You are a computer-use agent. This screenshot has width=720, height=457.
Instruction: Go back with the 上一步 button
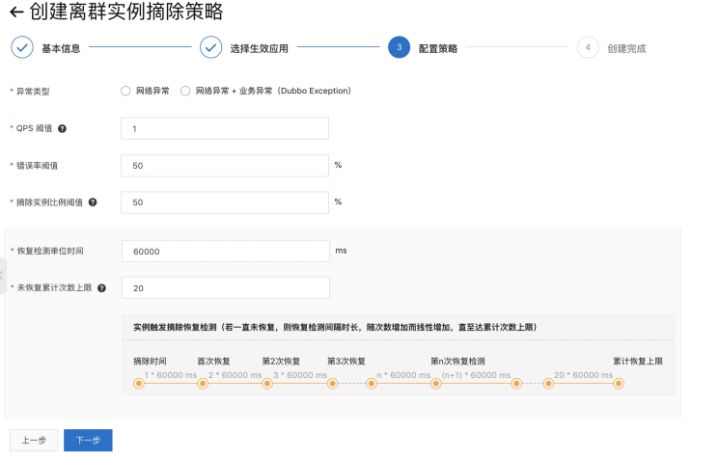pos(34,440)
